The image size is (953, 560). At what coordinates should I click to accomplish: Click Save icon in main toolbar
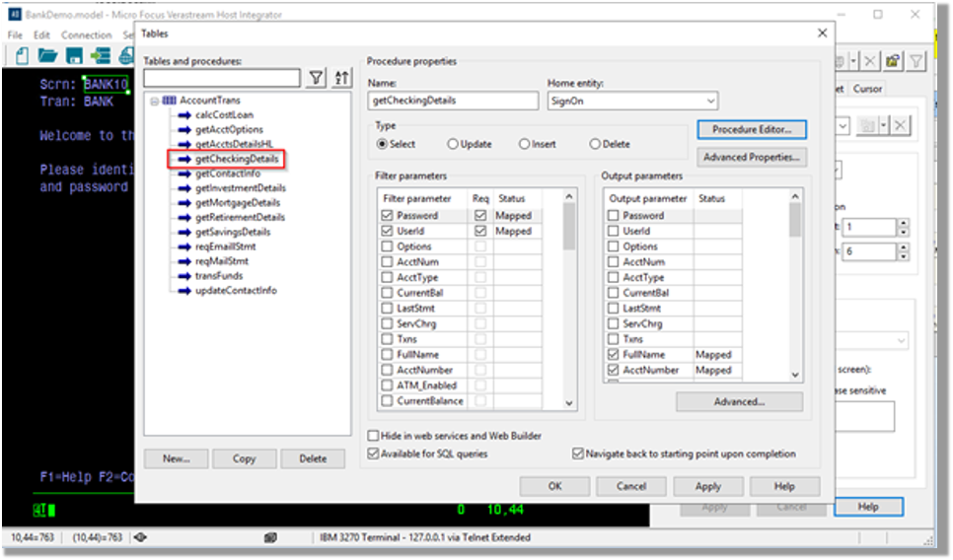[74, 56]
